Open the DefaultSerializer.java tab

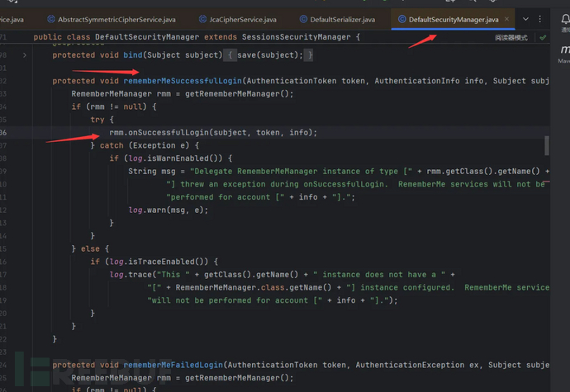click(x=344, y=18)
